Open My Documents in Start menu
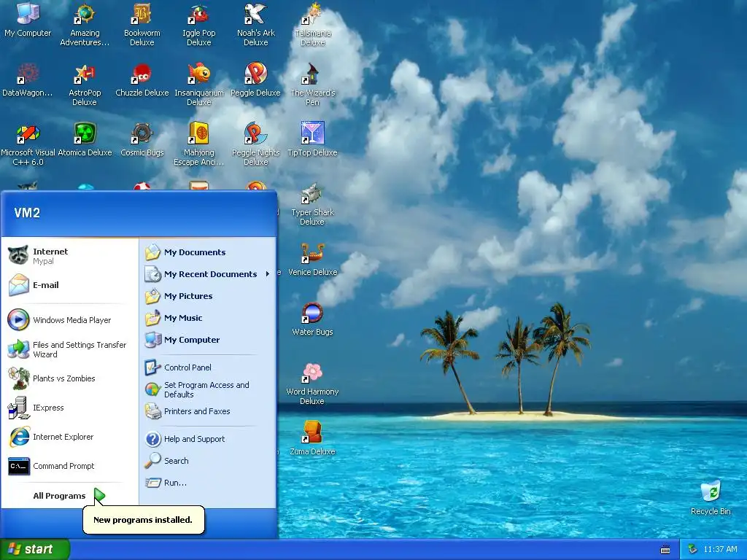 (x=207, y=252)
